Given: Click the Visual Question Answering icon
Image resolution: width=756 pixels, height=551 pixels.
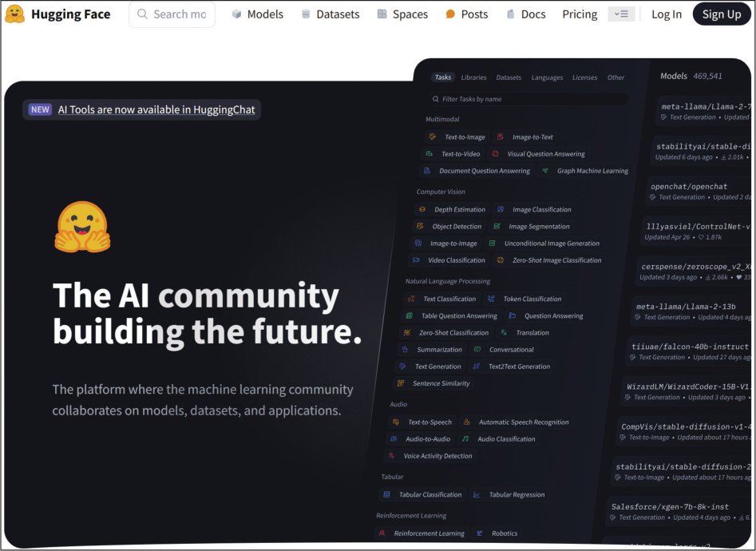Looking at the screenshot, I should (x=495, y=153).
